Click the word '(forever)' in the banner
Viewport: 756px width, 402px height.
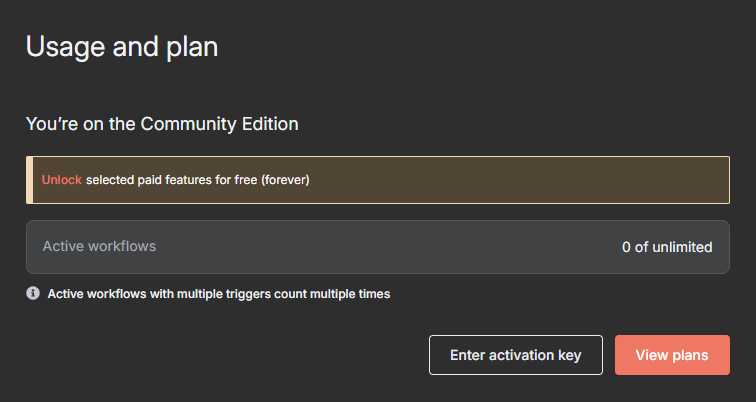[x=285, y=181]
